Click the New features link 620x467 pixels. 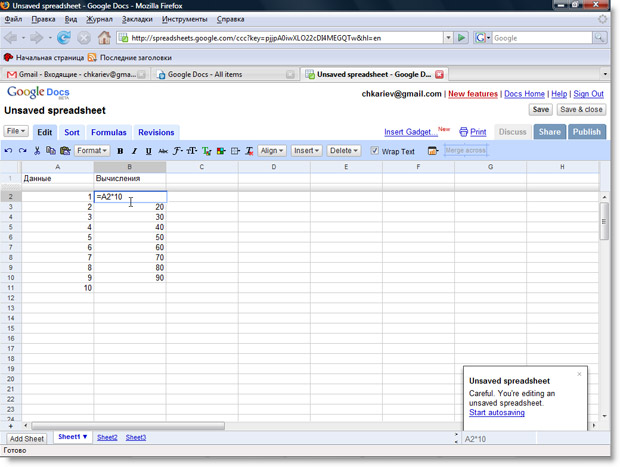(473, 94)
